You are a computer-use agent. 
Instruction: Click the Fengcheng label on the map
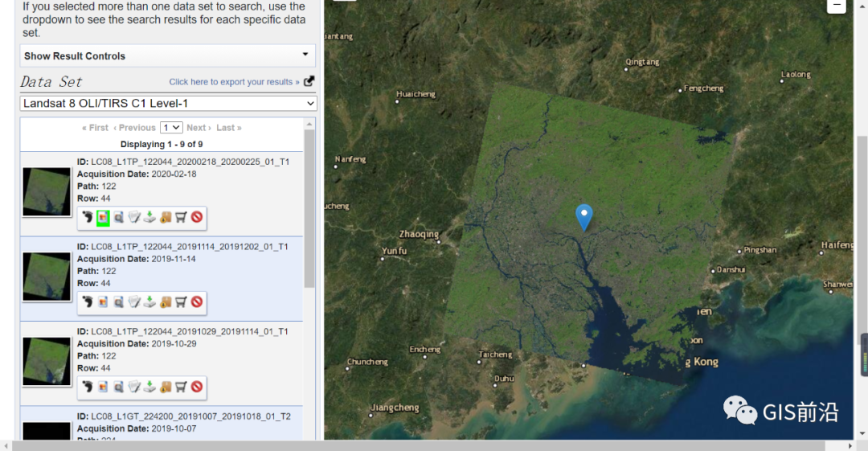[703, 88]
